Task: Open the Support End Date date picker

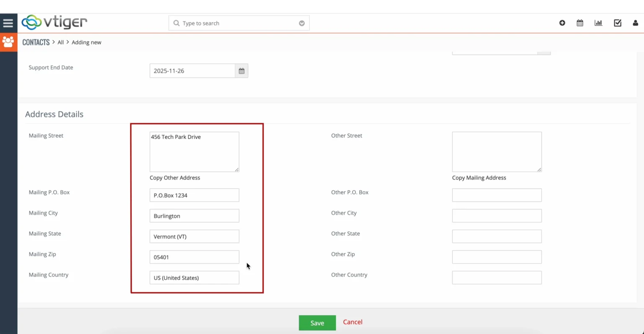Action: point(241,70)
